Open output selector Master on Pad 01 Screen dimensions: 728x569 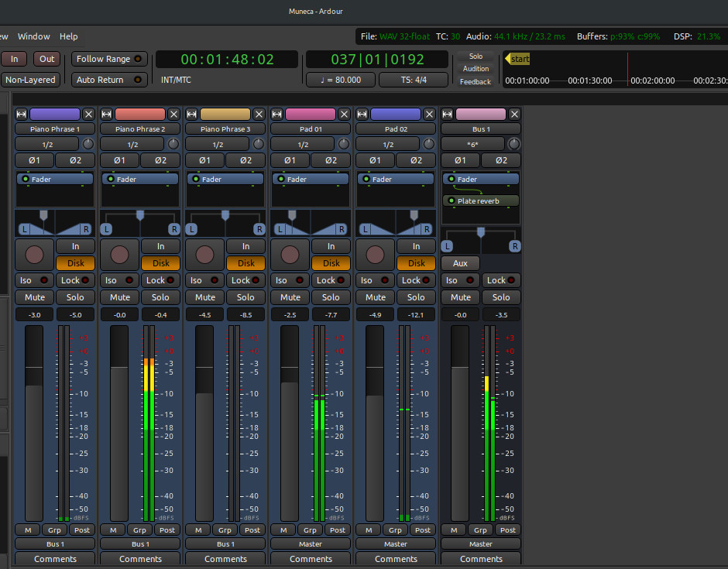coord(311,544)
